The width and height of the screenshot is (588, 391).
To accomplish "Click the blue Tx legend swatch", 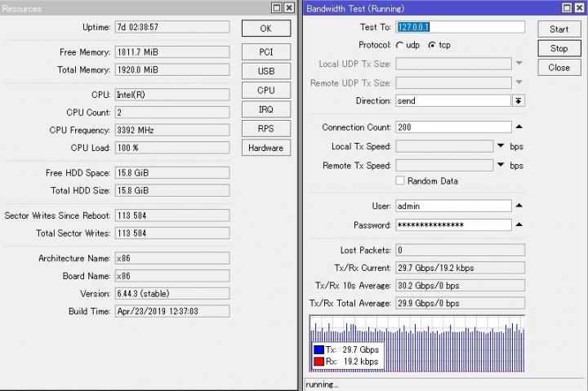I will tap(318, 349).
